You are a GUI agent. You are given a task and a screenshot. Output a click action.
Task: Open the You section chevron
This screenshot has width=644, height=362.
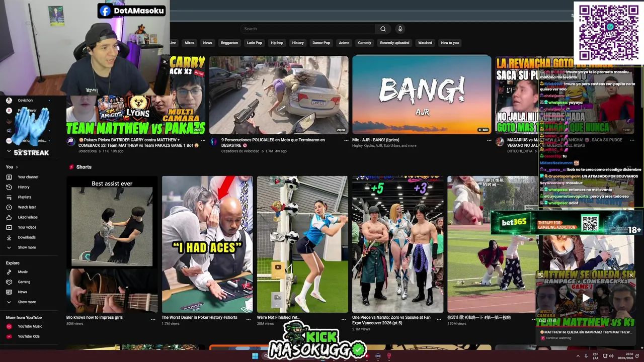coord(17,167)
